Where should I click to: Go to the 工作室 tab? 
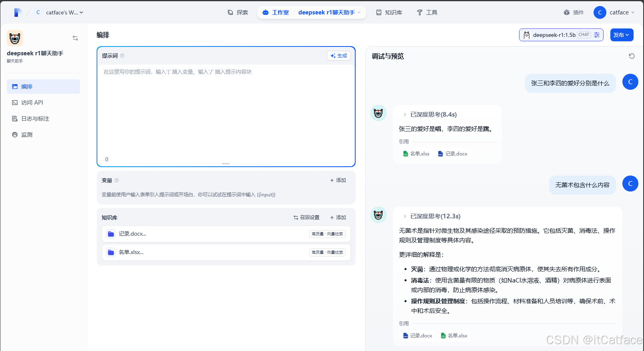tap(276, 12)
